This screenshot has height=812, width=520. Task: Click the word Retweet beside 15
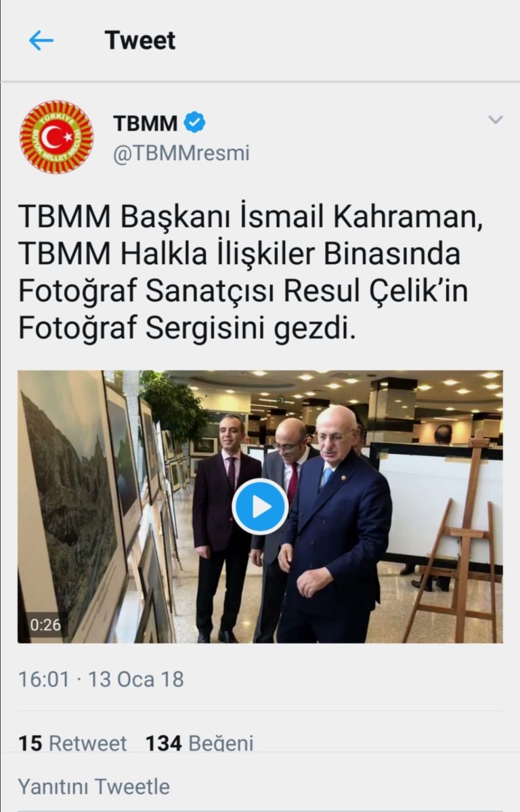pyautogui.click(x=88, y=743)
